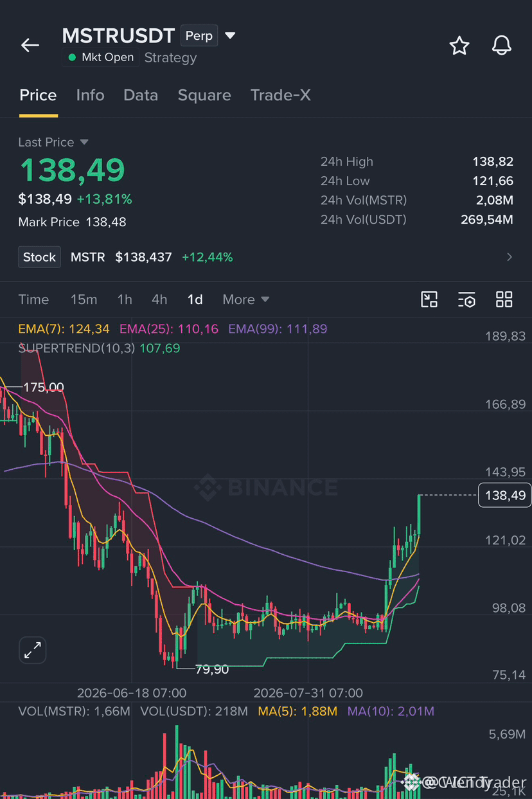Image resolution: width=532 pixels, height=799 pixels.
Task: Open the indicator settings icon
Action: tap(466, 300)
